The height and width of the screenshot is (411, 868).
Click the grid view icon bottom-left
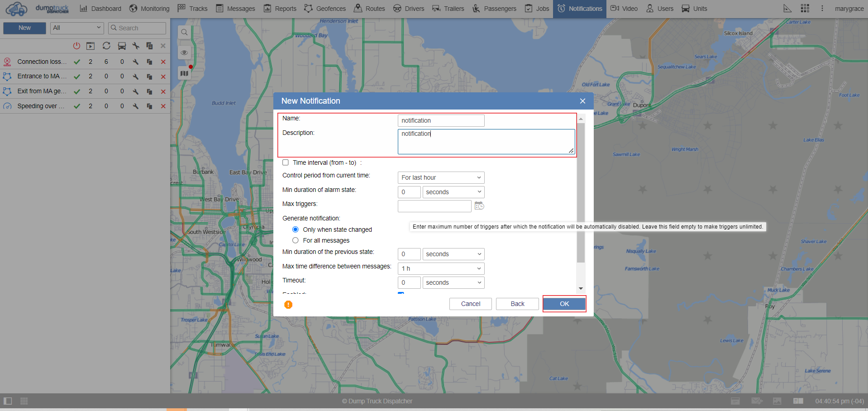point(24,401)
